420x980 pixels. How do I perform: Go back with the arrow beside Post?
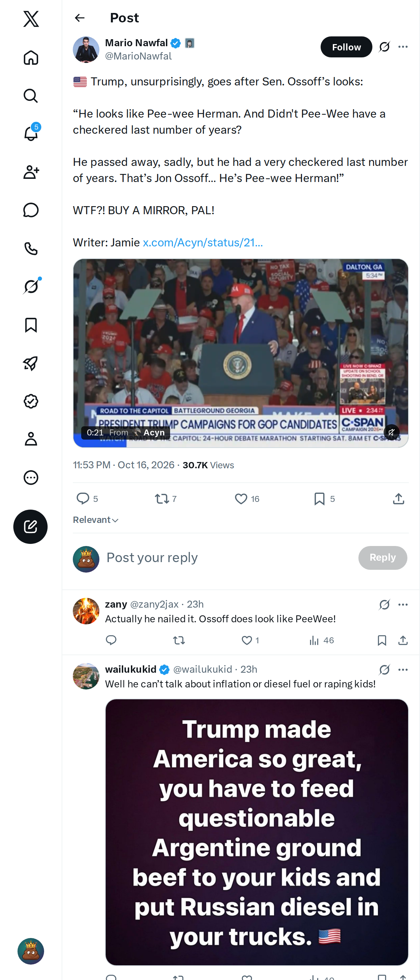click(x=79, y=18)
